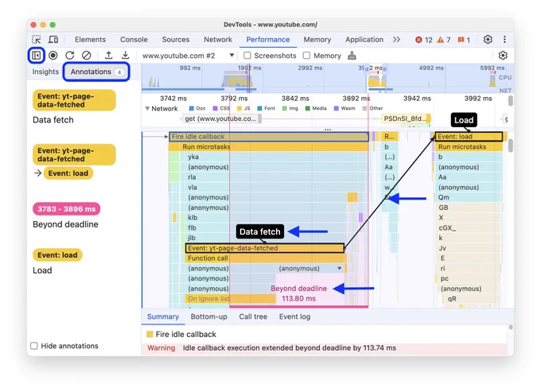Click the track resize ellipsis handle
Image resolution: width=541 pixels, height=392 pixels.
click(328, 130)
